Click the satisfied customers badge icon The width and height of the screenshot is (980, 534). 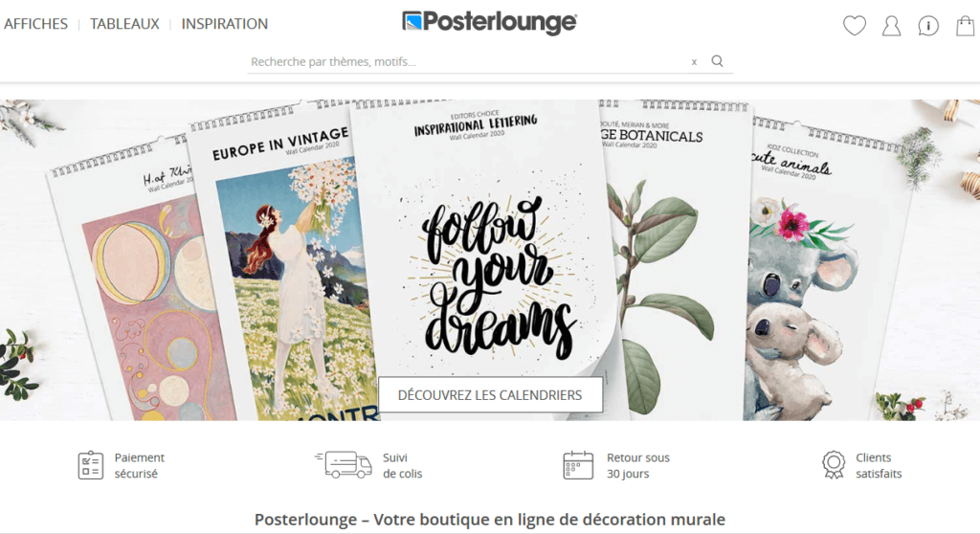tap(834, 465)
